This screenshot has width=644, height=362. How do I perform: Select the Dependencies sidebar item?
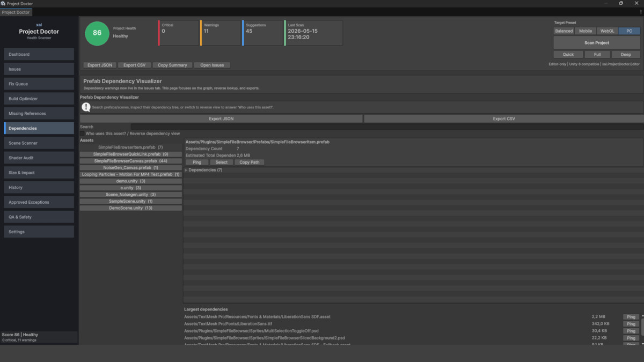point(39,128)
